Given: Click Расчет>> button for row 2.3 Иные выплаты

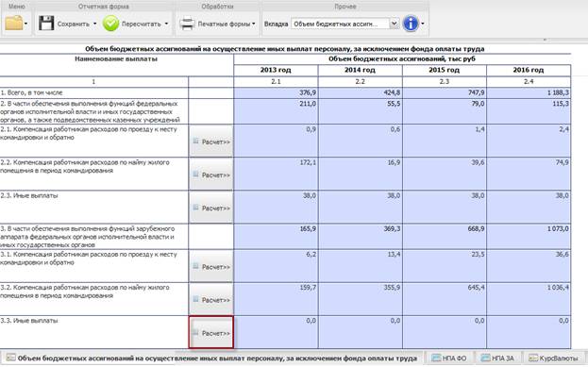Looking at the screenshot, I should [x=211, y=208].
